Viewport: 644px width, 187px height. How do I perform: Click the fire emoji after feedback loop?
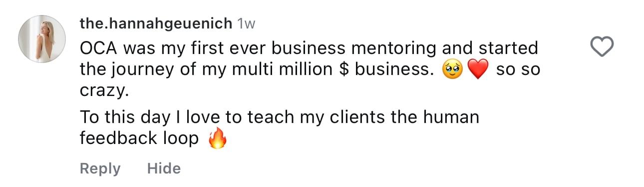pyautogui.click(x=217, y=139)
